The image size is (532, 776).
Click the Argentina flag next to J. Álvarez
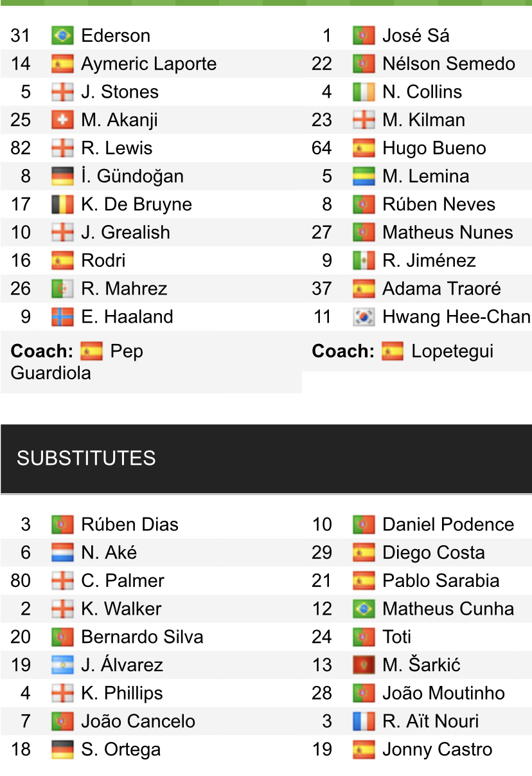tap(62, 665)
